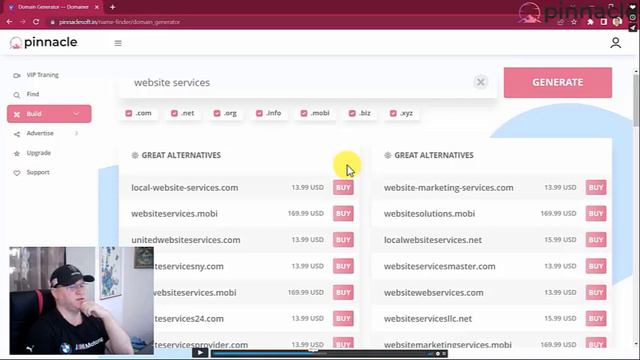Click the Pinnacle logo

[44, 42]
